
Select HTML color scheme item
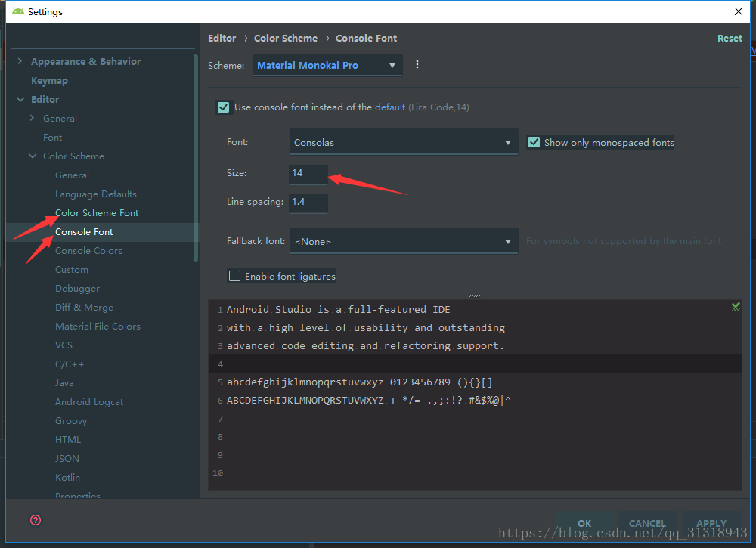[68, 440]
